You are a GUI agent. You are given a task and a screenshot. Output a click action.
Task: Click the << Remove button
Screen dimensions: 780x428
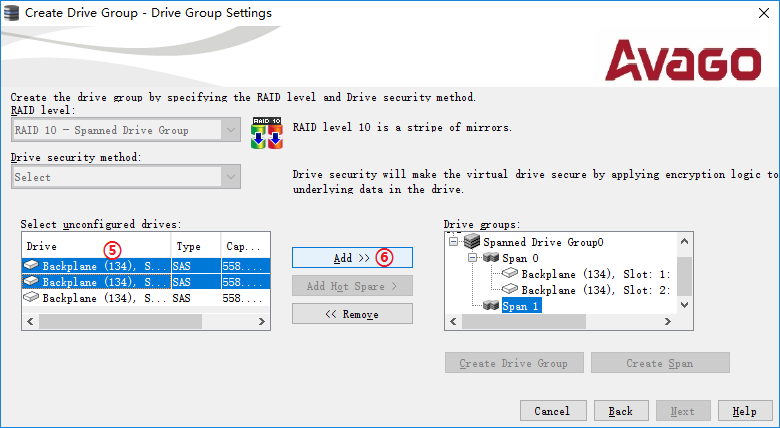click(352, 313)
